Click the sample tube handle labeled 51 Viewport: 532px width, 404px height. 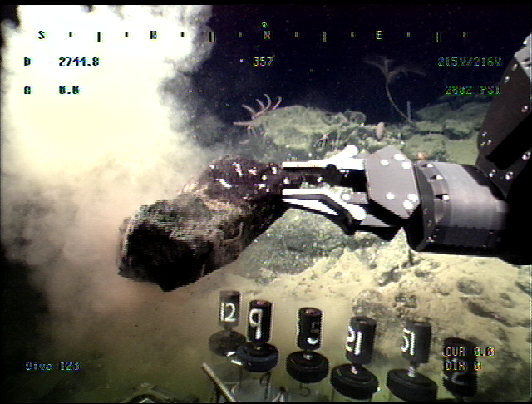coord(415,340)
